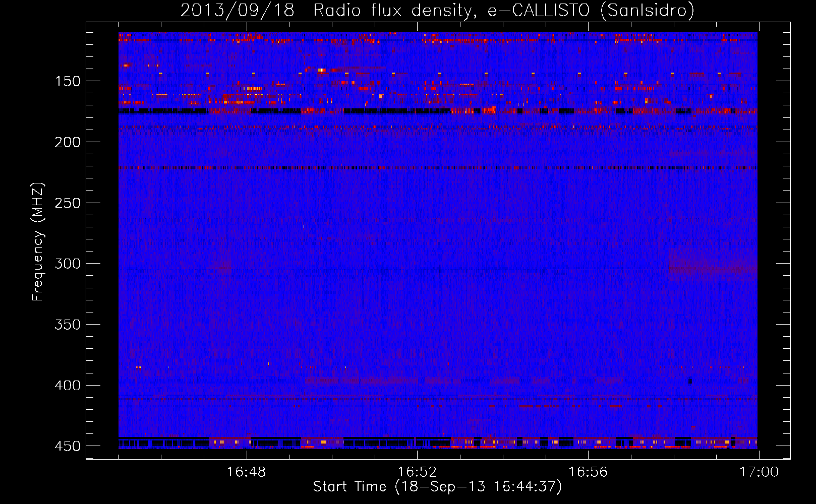The width and height of the screenshot is (816, 504).
Task: Select the 350 frequency tick label
Action: click(x=67, y=325)
